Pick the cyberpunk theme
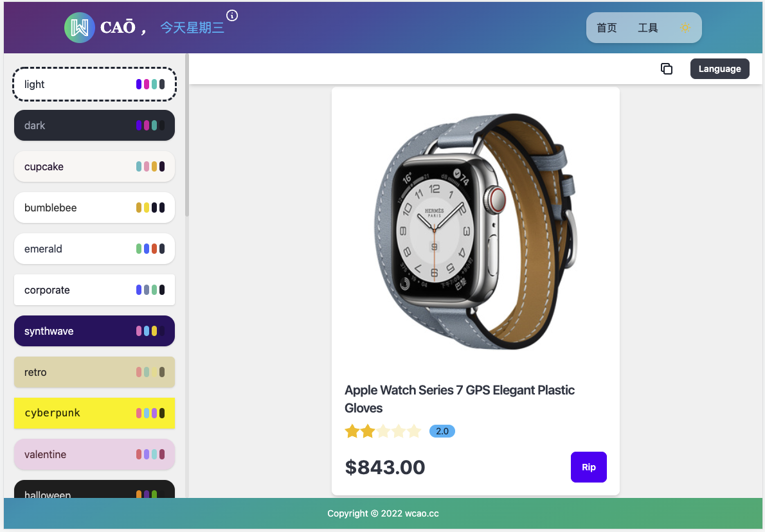This screenshot has width=765, height=532. (94, 413)
